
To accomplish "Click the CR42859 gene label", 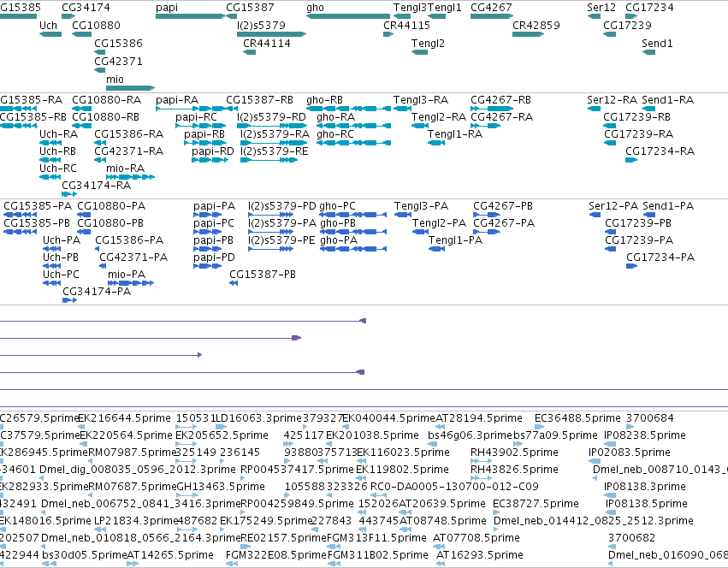I will (x=536, y=26).
